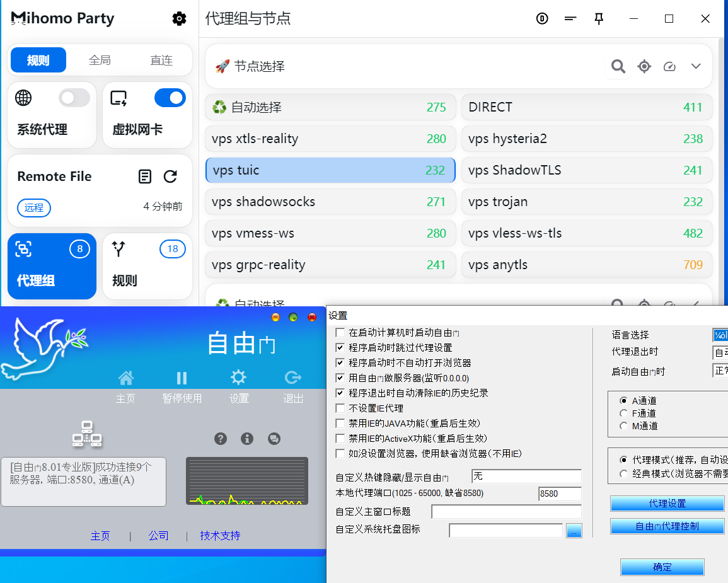
Task: Click the 代理设置 button
Action: coord(667,504)
